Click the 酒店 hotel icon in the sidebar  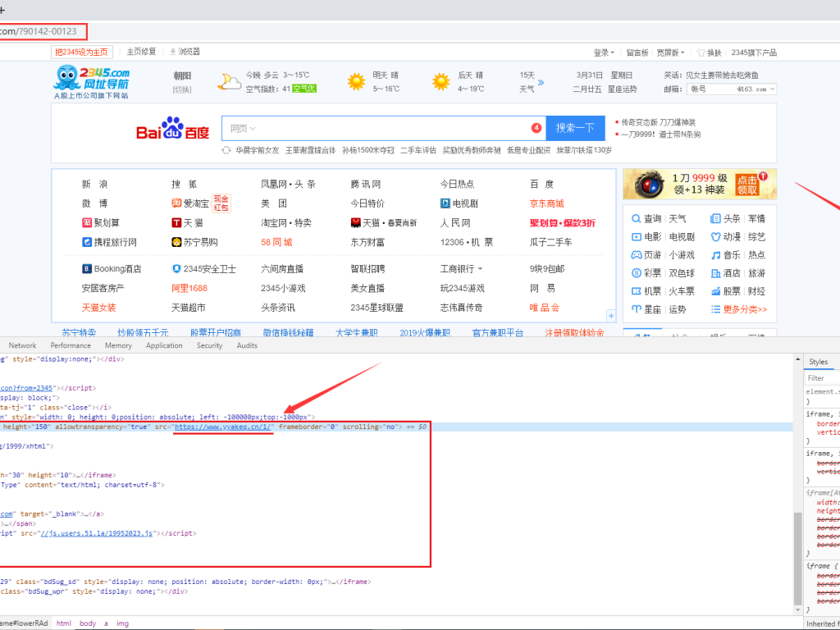(x=715, y=273)
